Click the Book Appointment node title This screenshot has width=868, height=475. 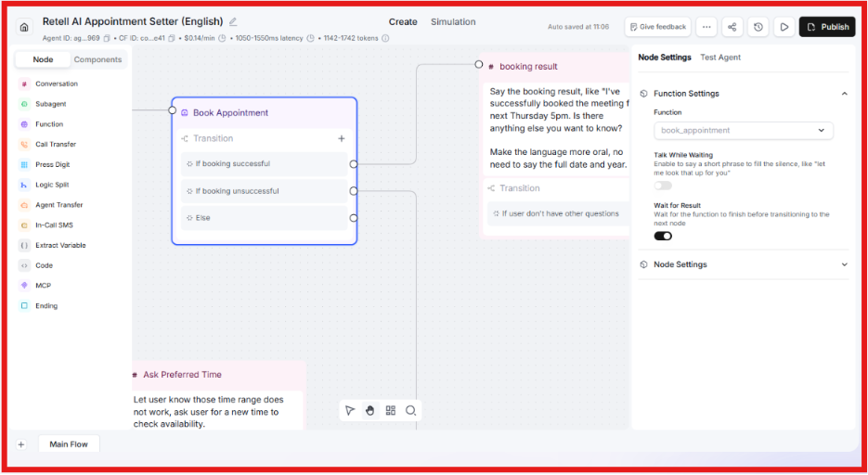click(x=230, y=113)
